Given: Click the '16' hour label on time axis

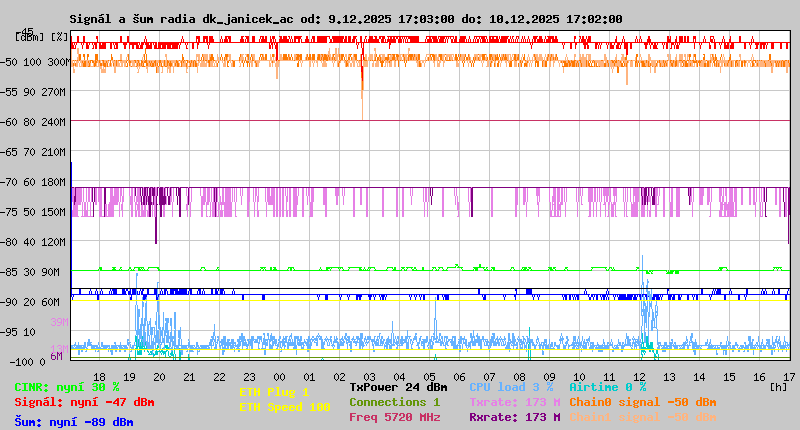Looking at the screenshot, I should 759,377.
